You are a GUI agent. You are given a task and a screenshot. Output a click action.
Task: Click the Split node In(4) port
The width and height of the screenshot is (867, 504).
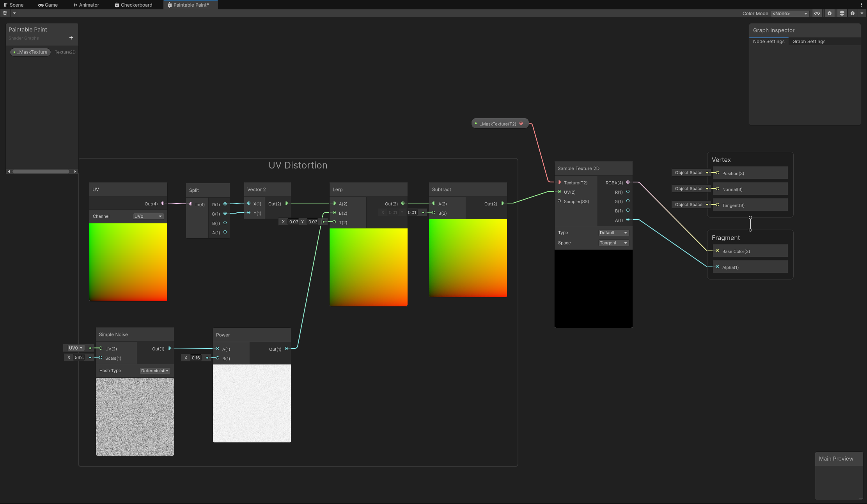(x=191, y=204)
